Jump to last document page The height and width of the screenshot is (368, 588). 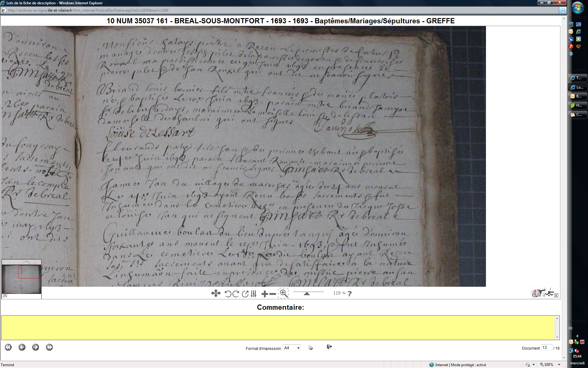[49, 347]
